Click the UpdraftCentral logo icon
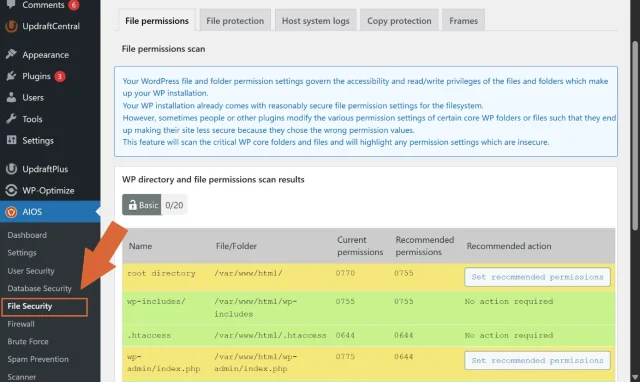640x382 pixels. coord(11,26)
